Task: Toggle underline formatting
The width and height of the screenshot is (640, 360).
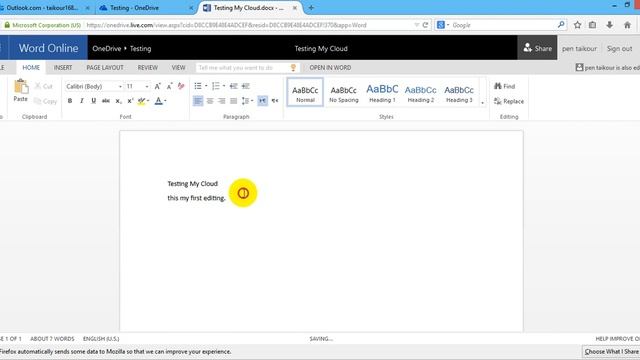Action: click(x=93, y=101)
